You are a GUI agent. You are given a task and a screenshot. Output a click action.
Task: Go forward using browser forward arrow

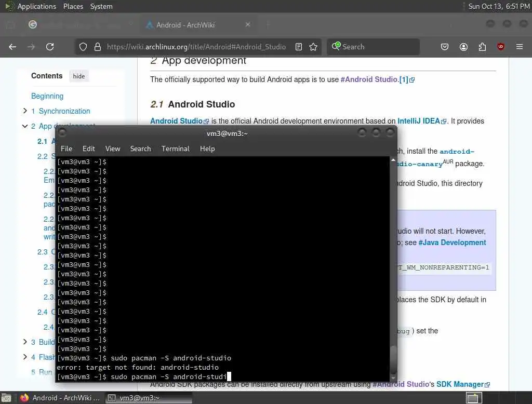click(x=31, y=47)
